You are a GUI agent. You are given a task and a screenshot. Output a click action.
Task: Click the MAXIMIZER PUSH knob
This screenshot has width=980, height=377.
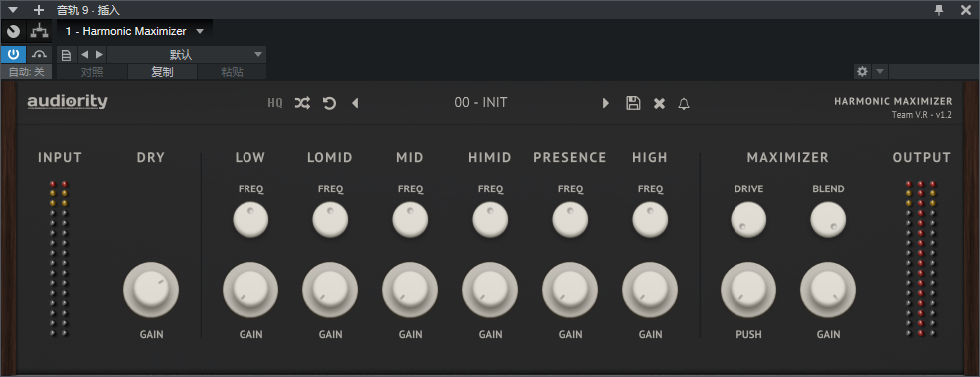[x=748, y=290]
